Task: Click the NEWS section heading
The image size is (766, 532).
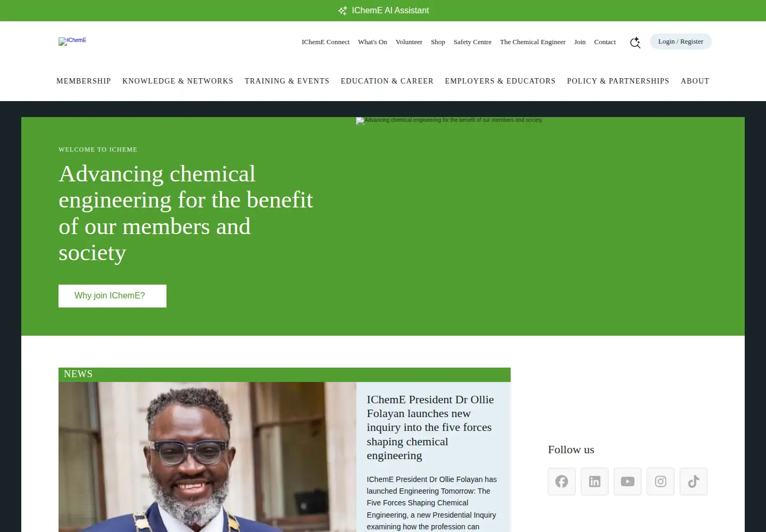Action: pyautogui.click(x=78, y=374)
